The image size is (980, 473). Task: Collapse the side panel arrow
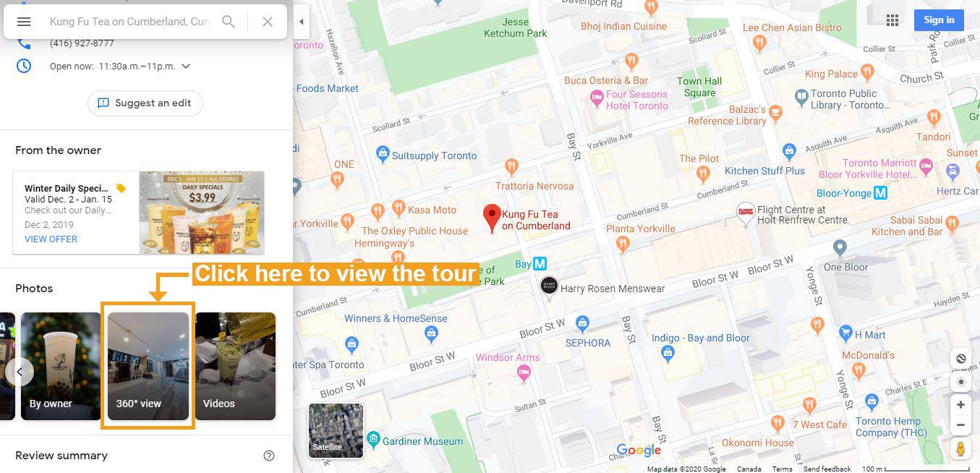[x=302, y=22]
